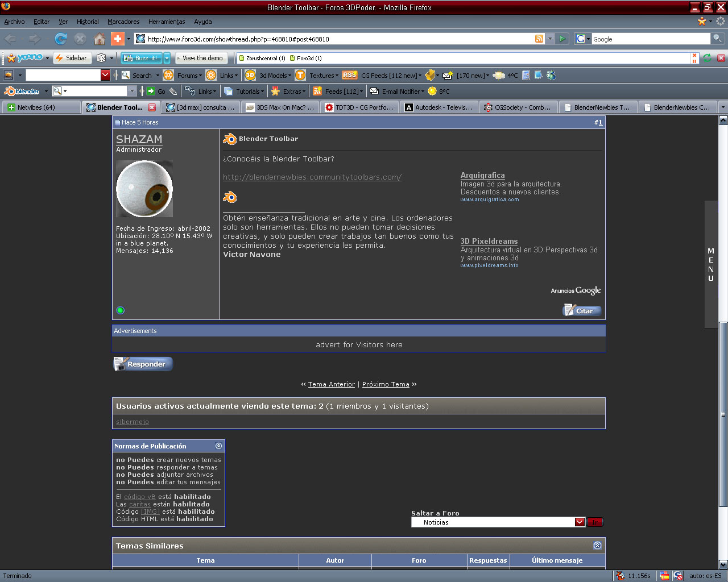Screen dimensions: 728x582
Task: Open the list all tabs dropdown
Action: point(723,107)
